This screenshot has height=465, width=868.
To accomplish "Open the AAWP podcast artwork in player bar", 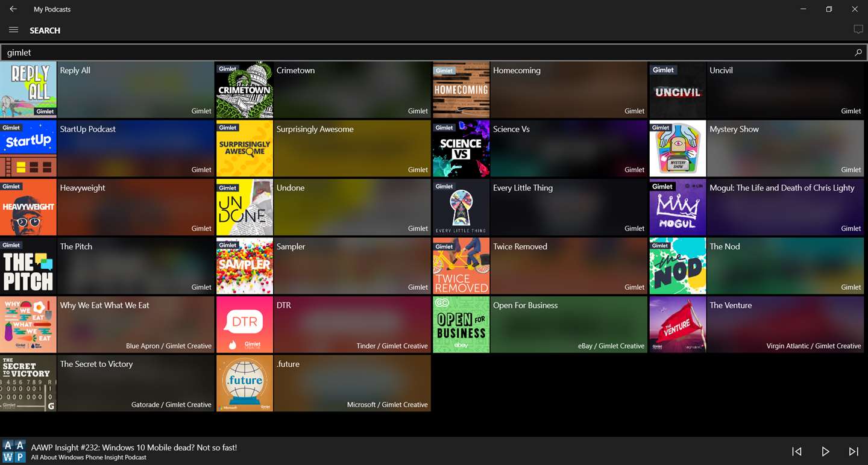I will click(x=14, y=451).
